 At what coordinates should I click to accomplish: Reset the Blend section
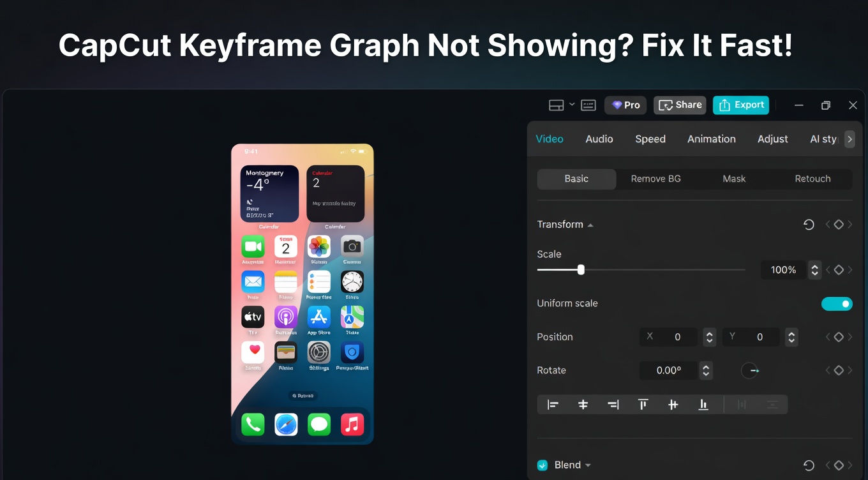[809, 465]
